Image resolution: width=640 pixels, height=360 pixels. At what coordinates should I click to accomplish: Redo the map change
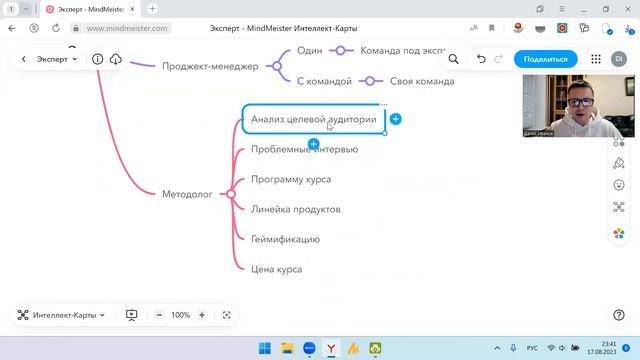(x=498, y=59)
